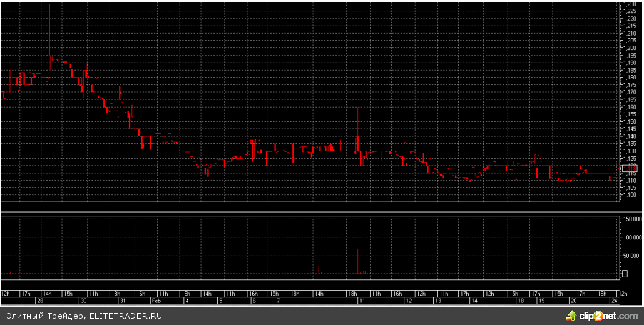Click the 1,150 price axis label
Viewport: 644px width, 325px height.
tap(630, 121)
